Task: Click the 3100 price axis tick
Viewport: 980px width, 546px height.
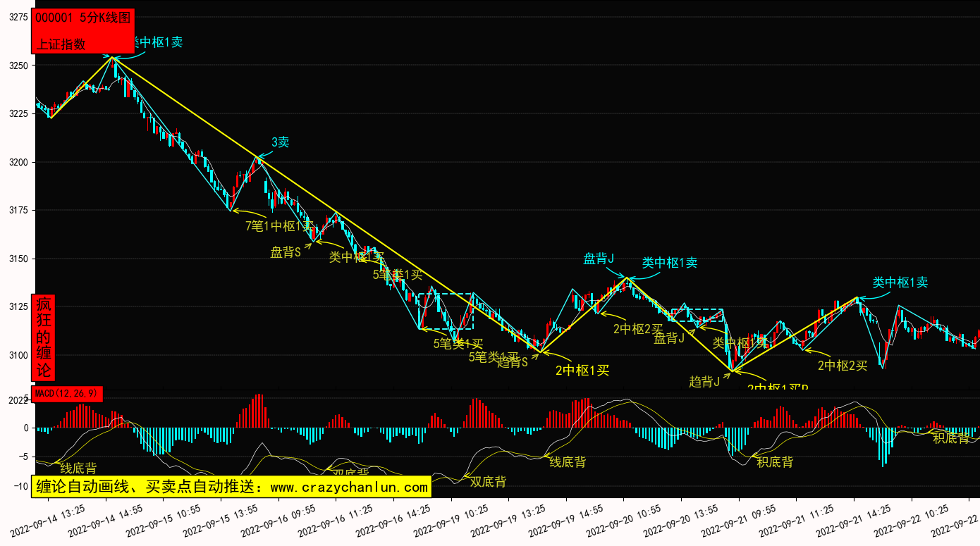Action: pyautogui.click(x=18, y=355)
